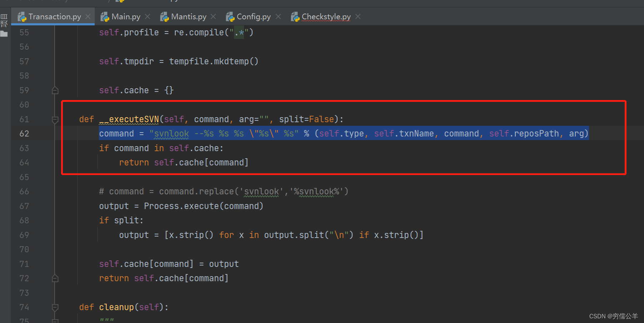
Task: Click the Python file icon on Mantis.py tab
Action: [165, 17]
